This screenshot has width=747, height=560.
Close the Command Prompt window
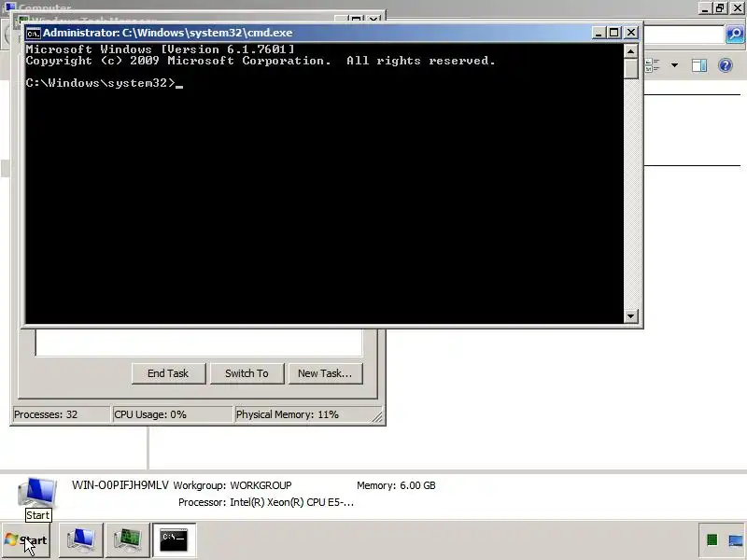pos(631,33)
